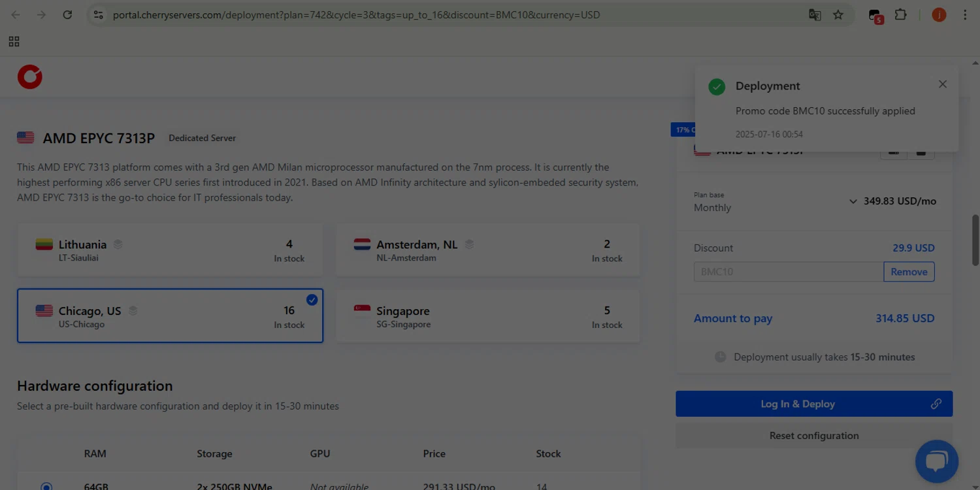This screenshot has width=980, height=490.
Task: Click the translate page icon
Action: click(x=815, y=14)
